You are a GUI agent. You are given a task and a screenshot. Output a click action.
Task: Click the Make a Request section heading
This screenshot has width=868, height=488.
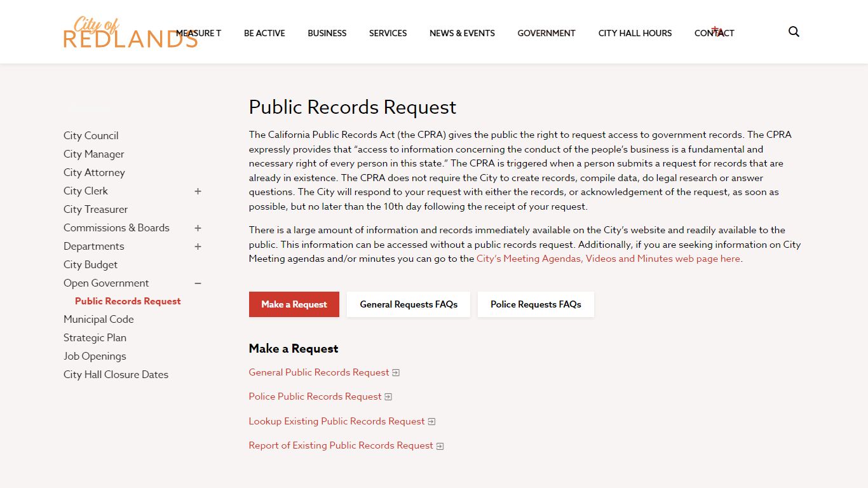pos(294,348)
